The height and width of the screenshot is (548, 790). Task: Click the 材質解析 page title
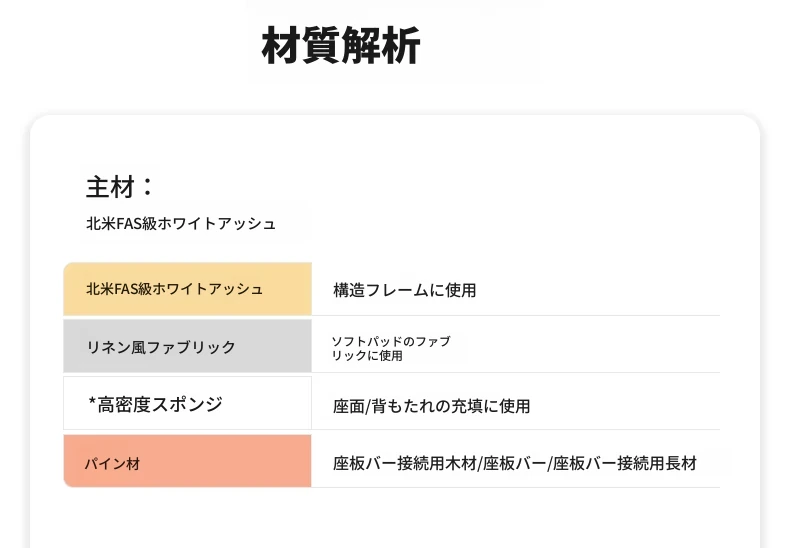[341, 46]
